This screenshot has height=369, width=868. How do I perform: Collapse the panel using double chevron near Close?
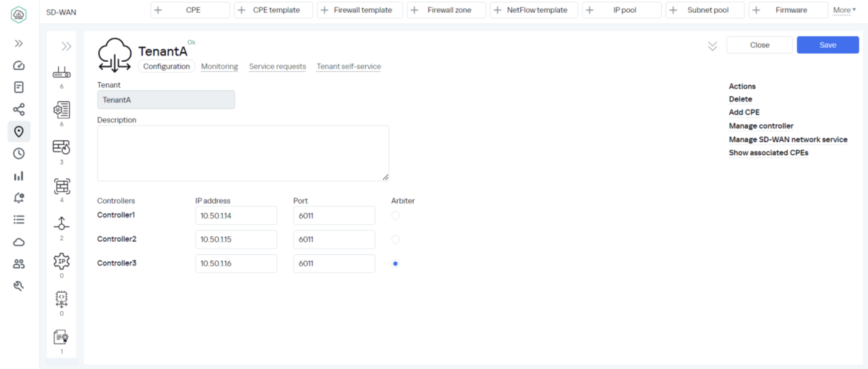point(712,46)
